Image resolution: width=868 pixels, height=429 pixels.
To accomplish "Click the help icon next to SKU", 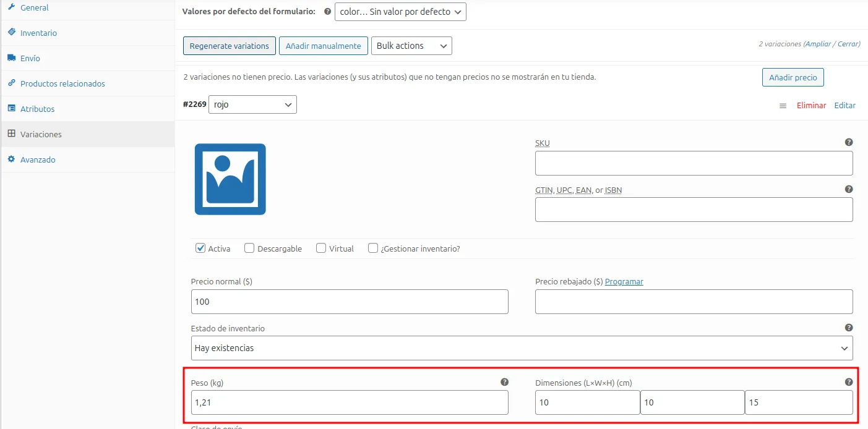I will (x=849, y=142).
